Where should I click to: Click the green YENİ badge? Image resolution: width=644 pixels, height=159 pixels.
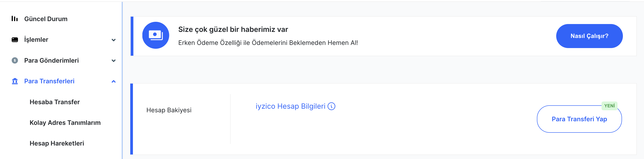(609, 106)
